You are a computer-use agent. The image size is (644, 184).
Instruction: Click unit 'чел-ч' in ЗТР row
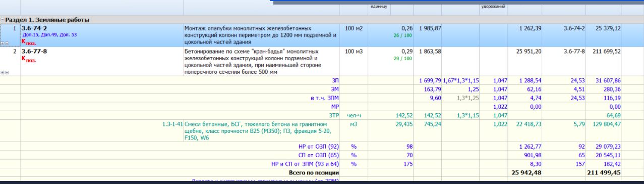coord(354,115)
